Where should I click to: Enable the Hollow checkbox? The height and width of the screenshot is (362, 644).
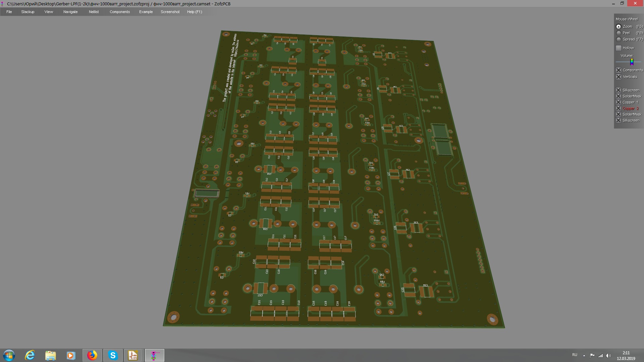click(x=619, y=48)
